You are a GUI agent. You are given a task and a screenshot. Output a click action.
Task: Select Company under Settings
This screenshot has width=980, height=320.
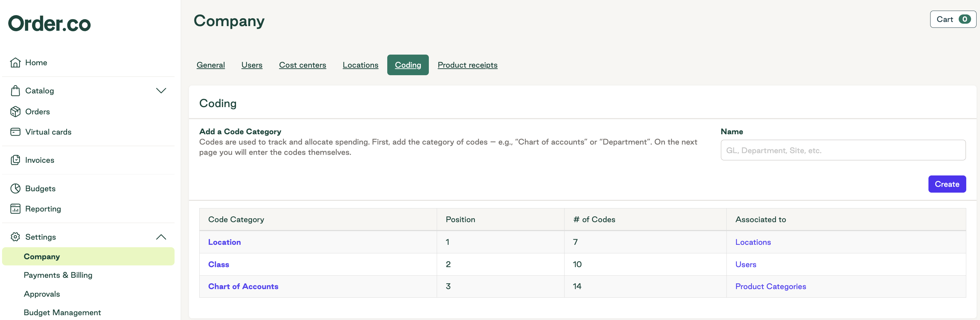point(88,256)
